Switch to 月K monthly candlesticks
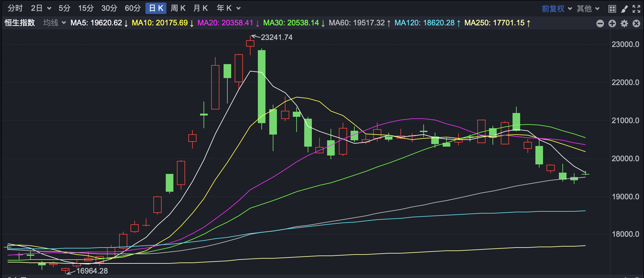Viewport: 644px width, 278px height. [201, 8]
